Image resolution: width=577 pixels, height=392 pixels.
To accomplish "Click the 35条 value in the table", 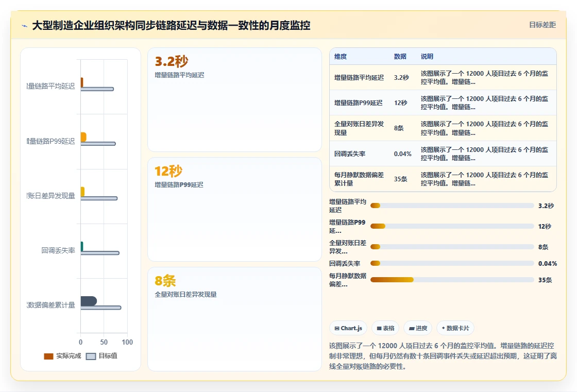I will (401, 179).
